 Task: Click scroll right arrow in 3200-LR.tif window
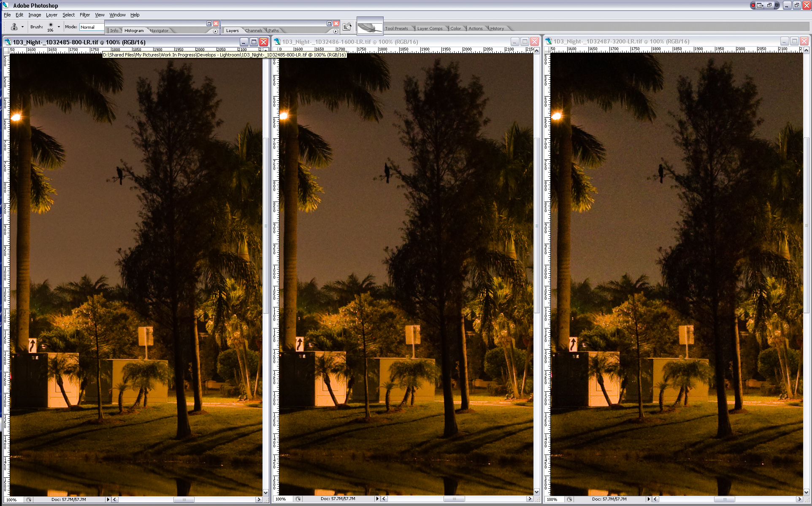799,499
